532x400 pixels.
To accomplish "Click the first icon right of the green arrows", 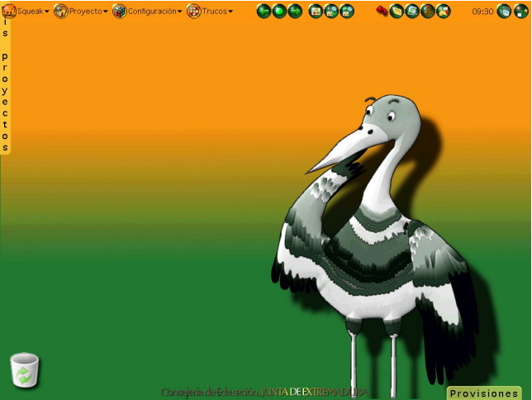I will coord(316,11).
